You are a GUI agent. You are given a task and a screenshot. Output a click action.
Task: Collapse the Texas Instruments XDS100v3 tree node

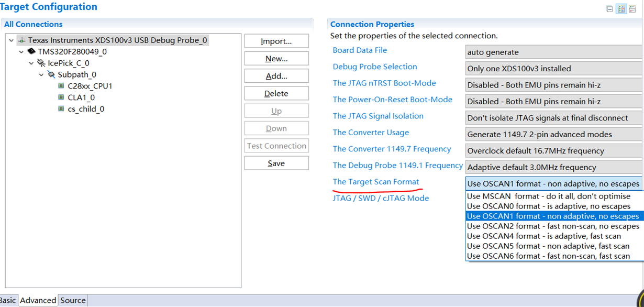11,40
